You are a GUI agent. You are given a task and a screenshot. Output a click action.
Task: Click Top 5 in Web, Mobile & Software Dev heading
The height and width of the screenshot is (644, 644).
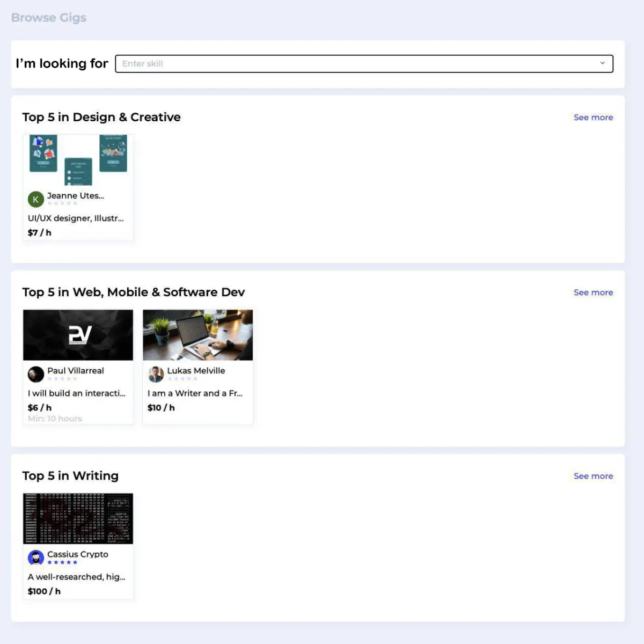coord(134,292)
